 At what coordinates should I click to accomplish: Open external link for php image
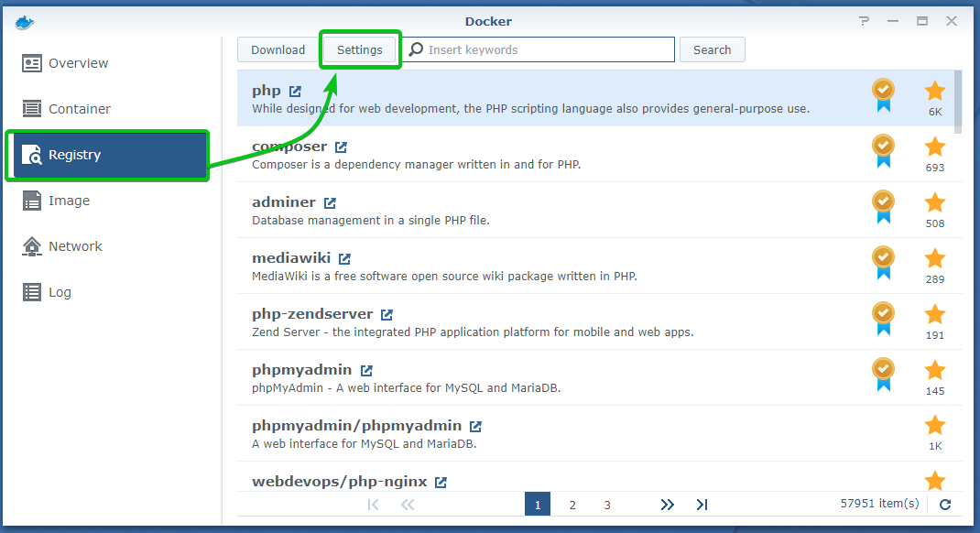(295, 92)
